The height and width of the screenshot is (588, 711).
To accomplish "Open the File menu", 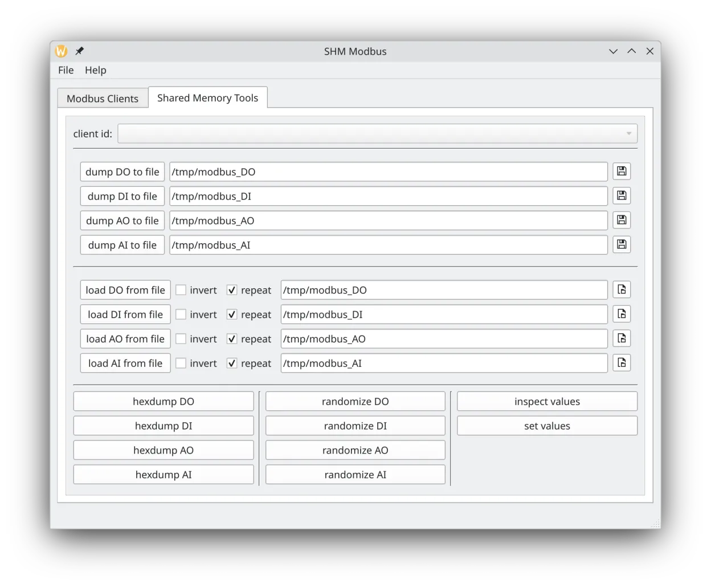I will point(66,70).
